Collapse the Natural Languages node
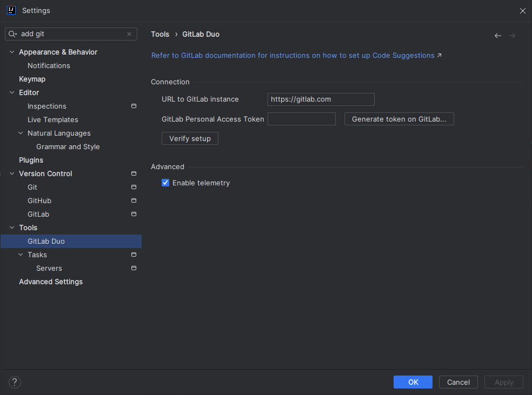This screenshot has height=395, width=532. click(21, 133)
